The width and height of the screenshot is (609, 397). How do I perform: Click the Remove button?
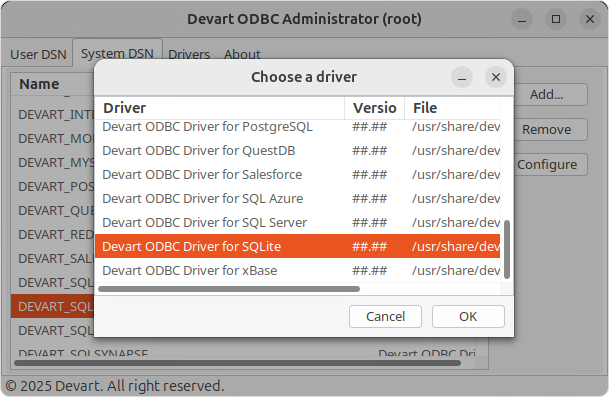pos(546,129)
